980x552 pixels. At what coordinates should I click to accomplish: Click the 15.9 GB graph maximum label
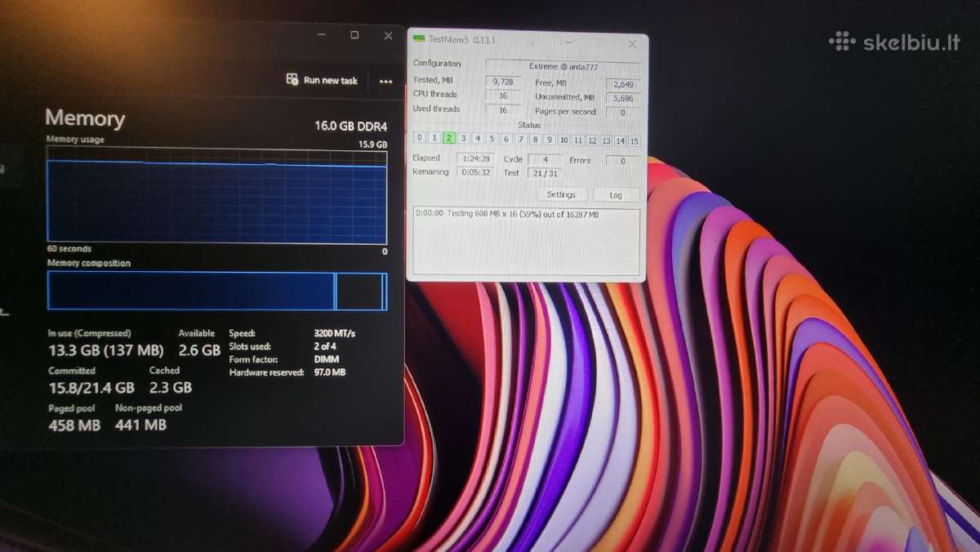[372, 145]
